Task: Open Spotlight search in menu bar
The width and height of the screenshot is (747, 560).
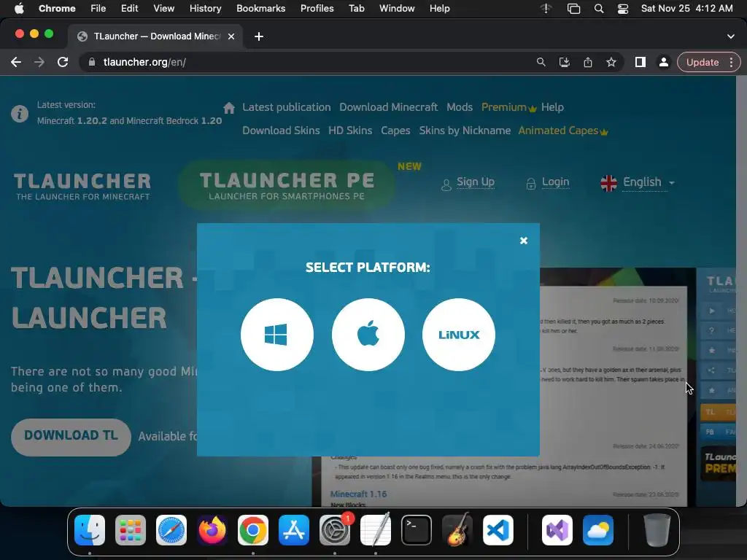Action: 599,9
